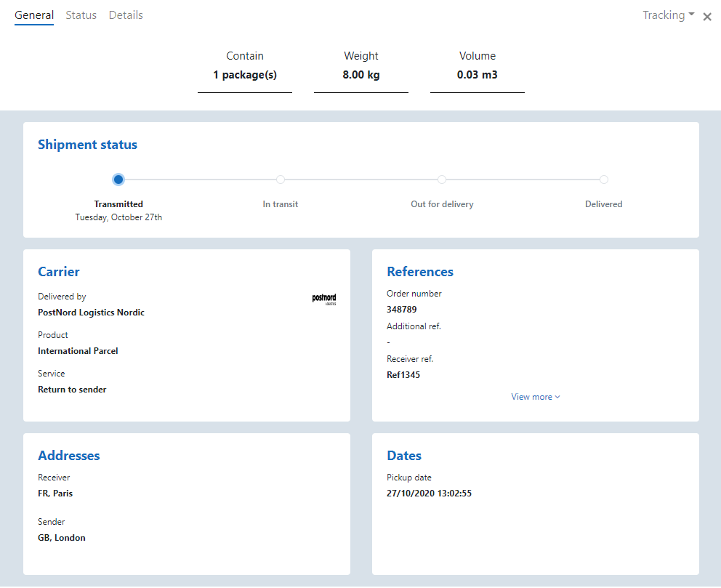Click carrier name PostNord Logistics Nordic
The image size is (721, 588).
[x=91, y=313]
